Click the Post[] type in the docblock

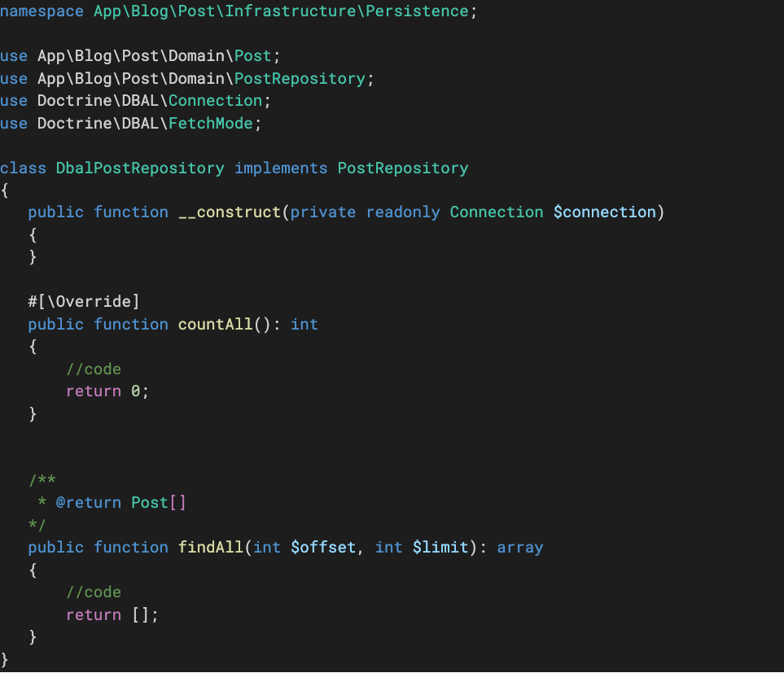(159, 503)
